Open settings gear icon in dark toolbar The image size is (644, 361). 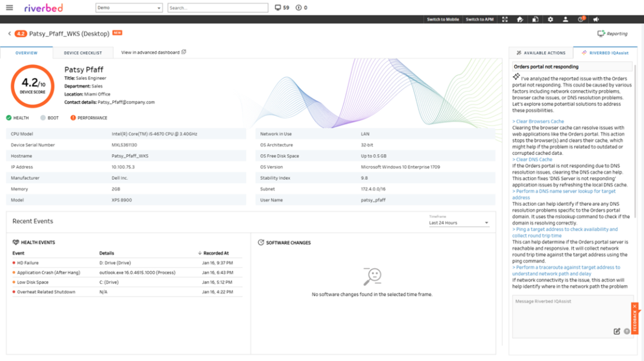coord(550,19)
